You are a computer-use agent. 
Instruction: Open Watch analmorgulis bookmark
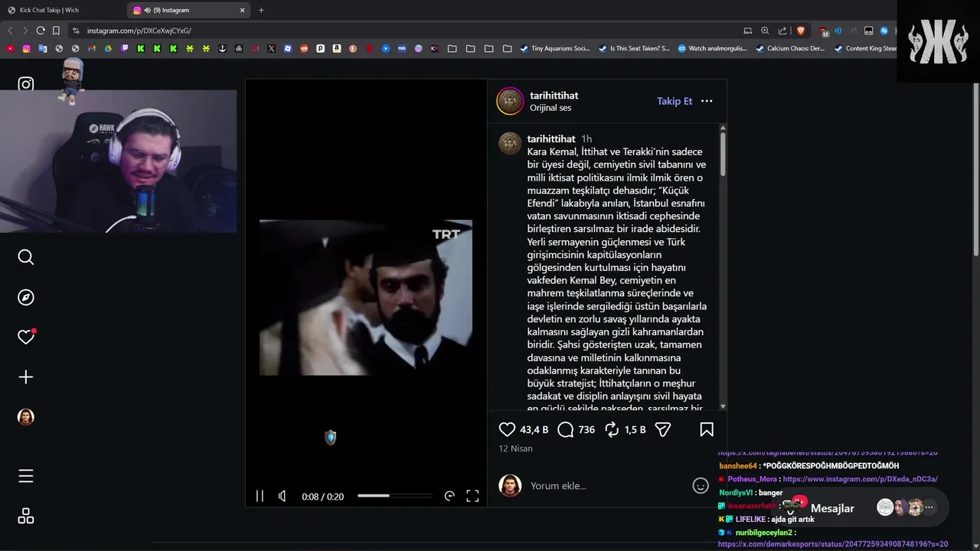point(713,48)
